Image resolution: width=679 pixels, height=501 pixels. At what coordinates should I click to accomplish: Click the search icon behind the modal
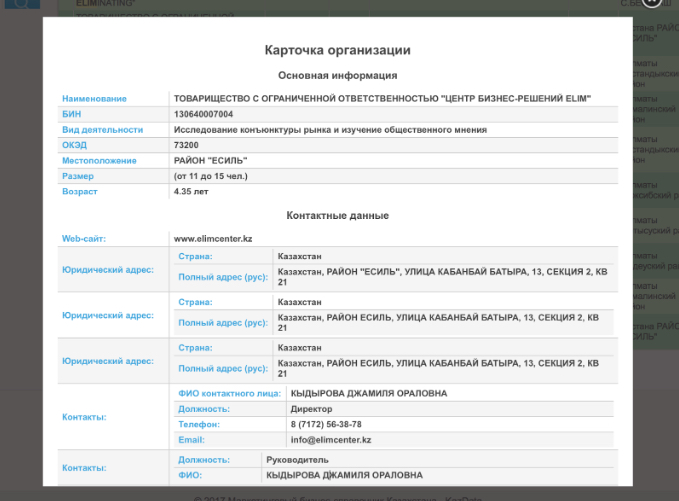pyautogui.click(x=22, y=4)
